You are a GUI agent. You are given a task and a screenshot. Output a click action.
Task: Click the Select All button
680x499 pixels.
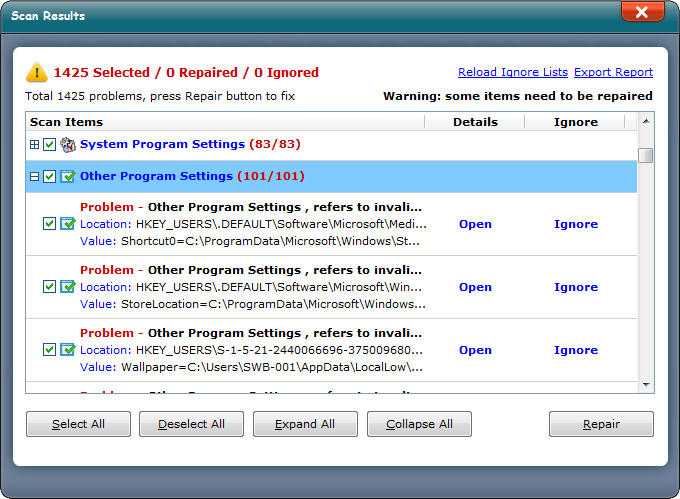tap(78, 424)
